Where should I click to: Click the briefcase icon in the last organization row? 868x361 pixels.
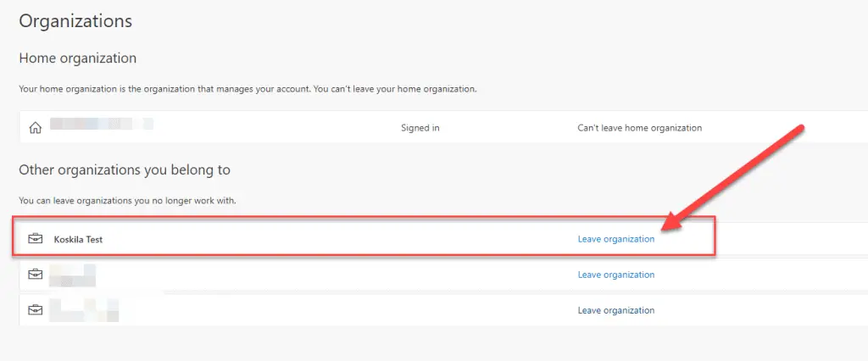tap(36, 310)
